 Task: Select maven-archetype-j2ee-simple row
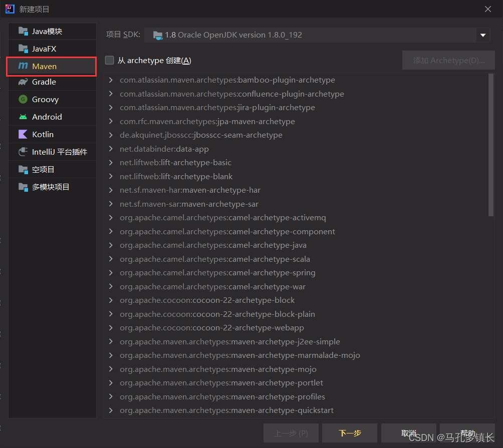coord(296,341)
